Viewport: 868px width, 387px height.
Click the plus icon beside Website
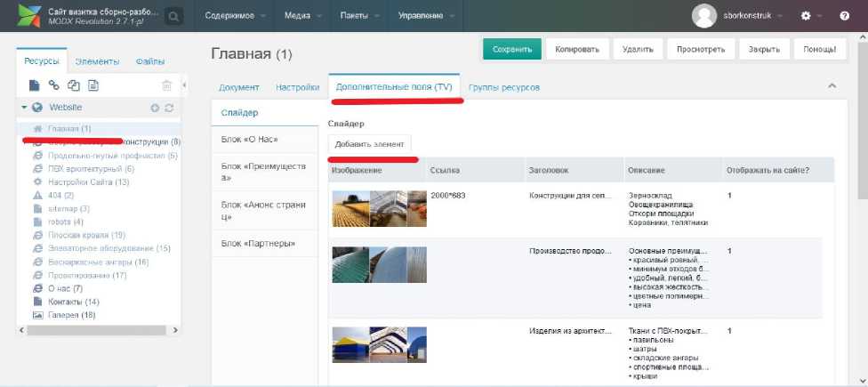(155, 108)
